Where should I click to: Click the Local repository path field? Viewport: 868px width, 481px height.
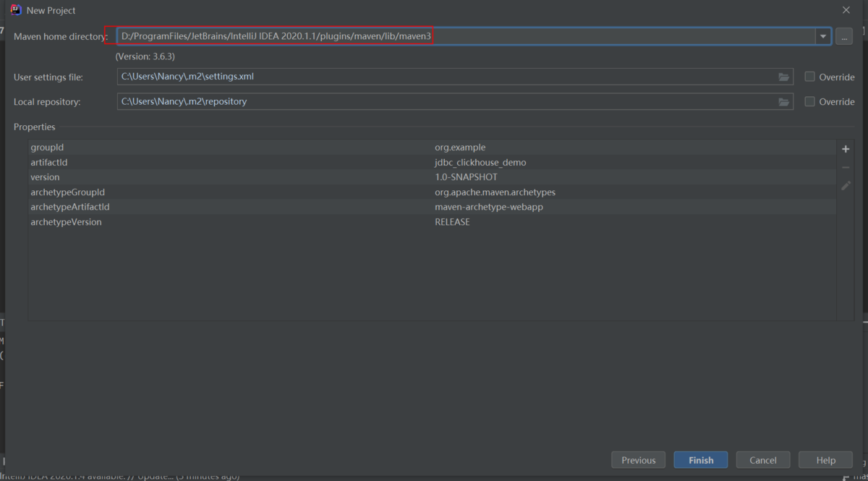pos(455,102)
